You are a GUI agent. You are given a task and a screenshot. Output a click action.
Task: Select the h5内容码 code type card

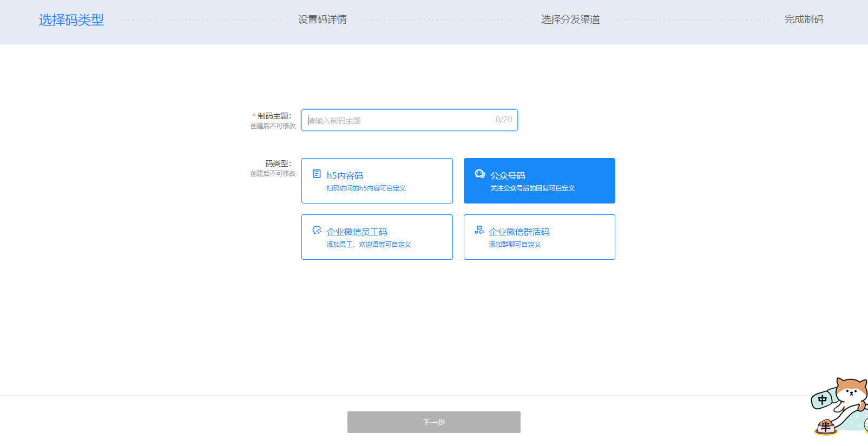tap(377, 181)
